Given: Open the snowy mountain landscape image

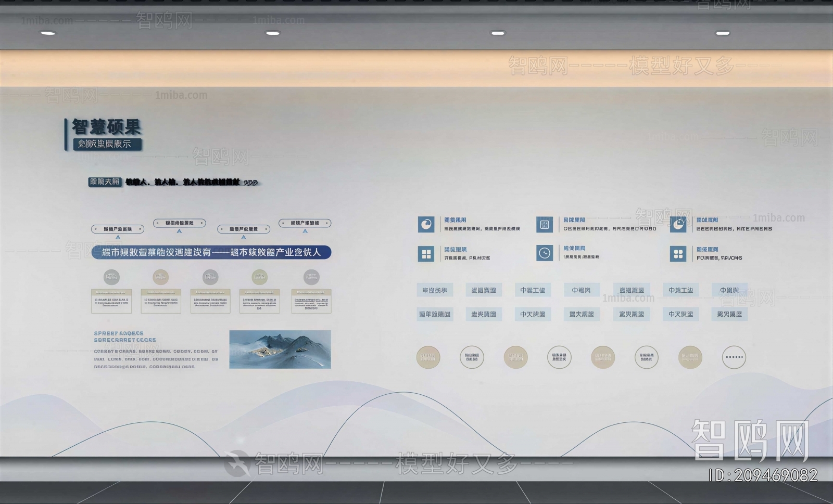Looking at the screenshot, I should tap(280, 350).
